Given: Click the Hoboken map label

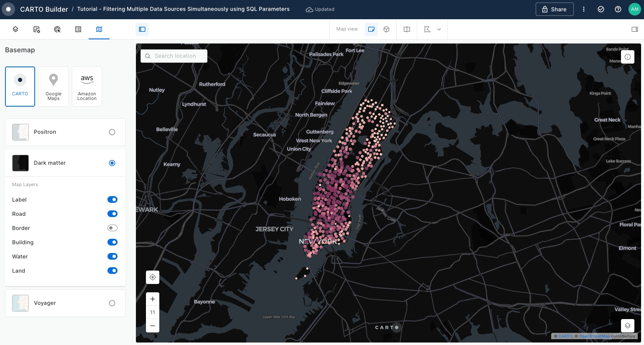Looking at the screenshot, I should point(290,199).
